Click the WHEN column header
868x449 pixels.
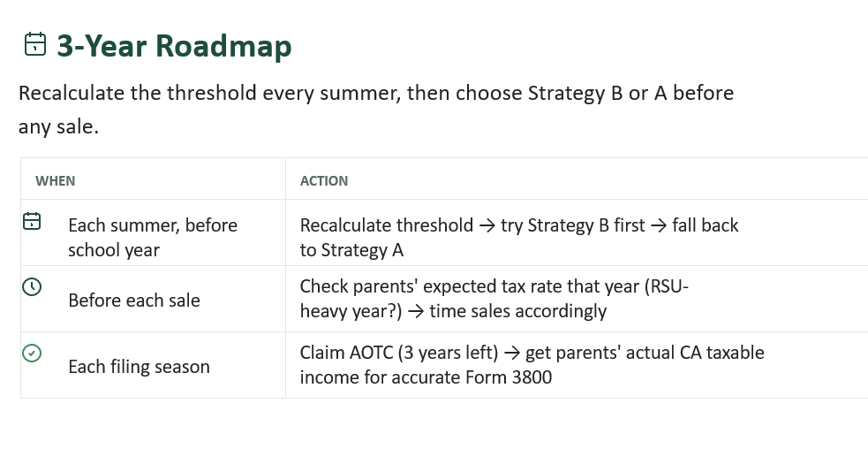pyautogui.click(x=56, y=180)
